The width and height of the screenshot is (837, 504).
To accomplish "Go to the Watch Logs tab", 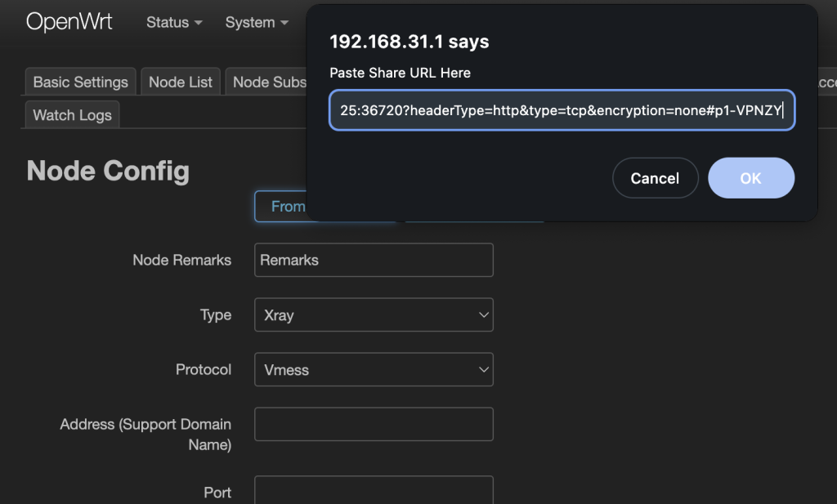I will point(72,115).
